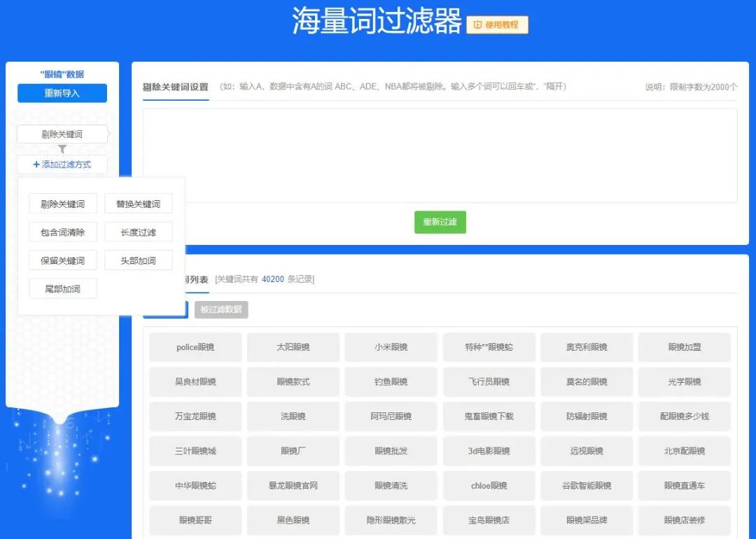Click the chloe眼镜 keyword entry
The image size is (756, 539).
pyautogui.click(x=489, y=485)
